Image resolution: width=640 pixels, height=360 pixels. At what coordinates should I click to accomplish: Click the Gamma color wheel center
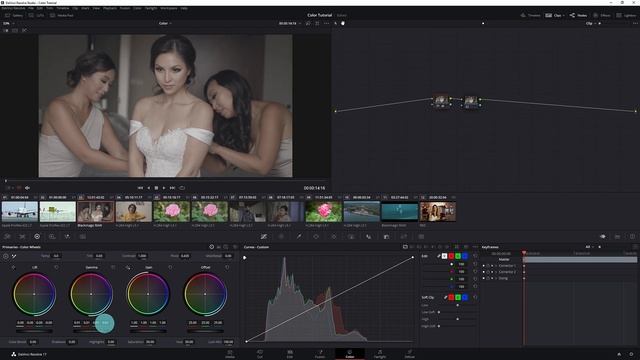(91, 294)
